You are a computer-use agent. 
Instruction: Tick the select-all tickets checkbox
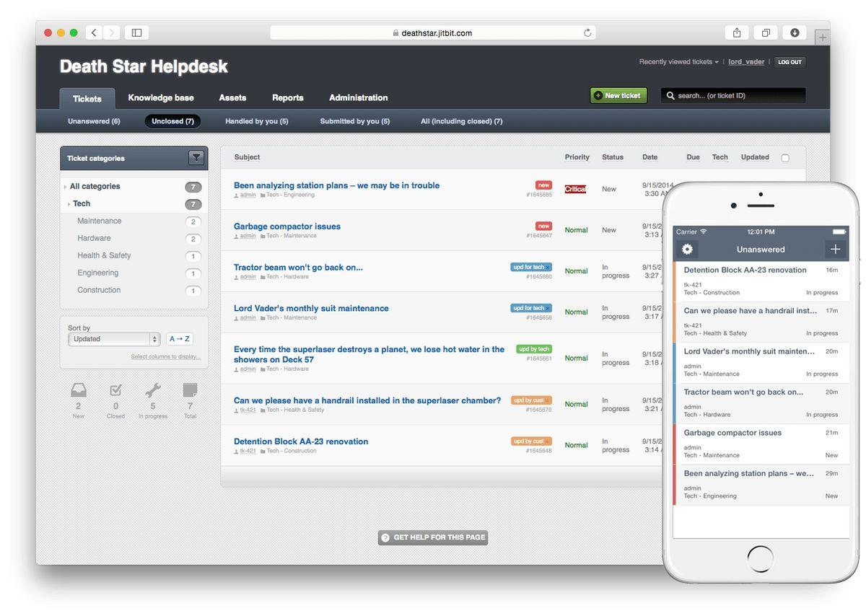pyautogui.click(x=785, y=158)
